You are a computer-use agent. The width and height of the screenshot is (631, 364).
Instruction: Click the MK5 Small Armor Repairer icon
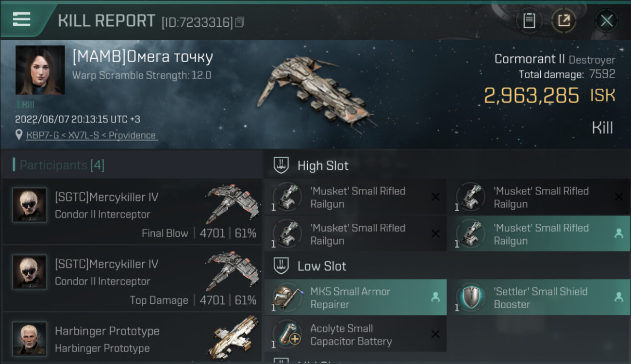[x=287, y=298]
